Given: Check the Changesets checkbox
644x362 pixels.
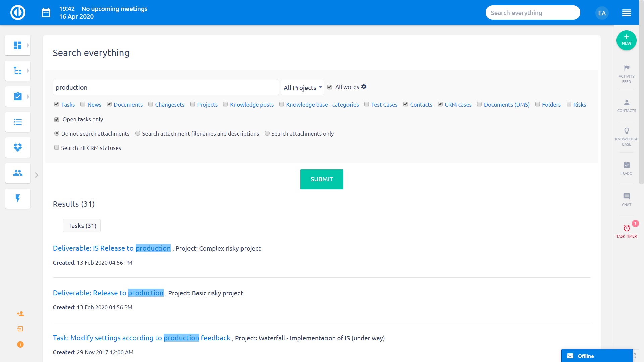Looking at the screenshot, I should [x=151, y=104].
